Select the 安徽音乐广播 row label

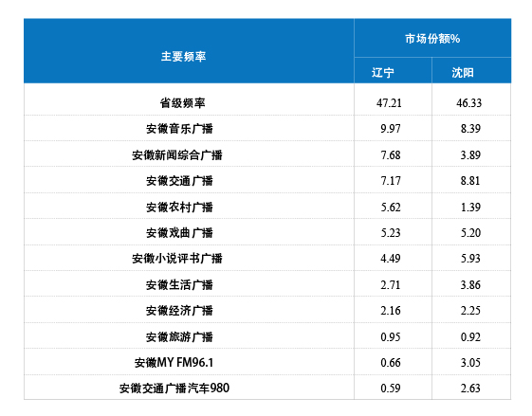tap(179, 129)
